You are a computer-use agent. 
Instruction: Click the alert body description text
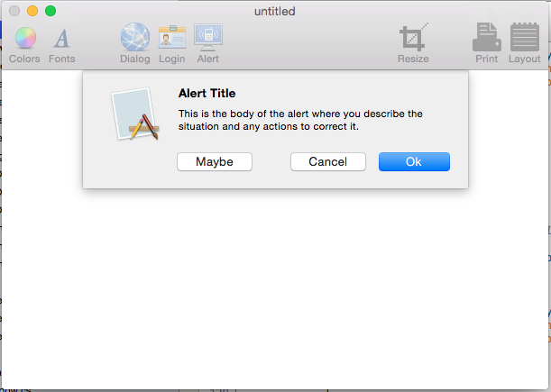(300, 120)
